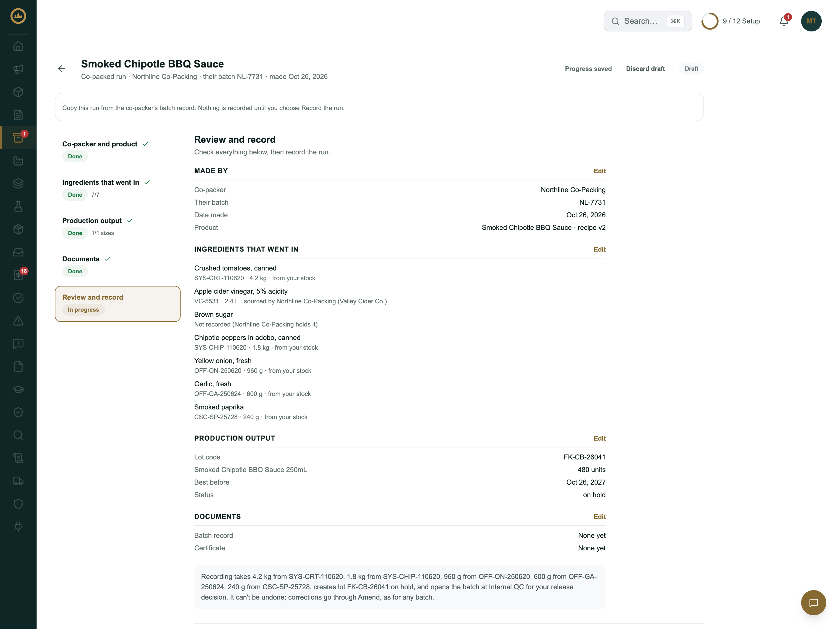
Task: Open the chat bubble floating button
Action: tap(813, 602)
